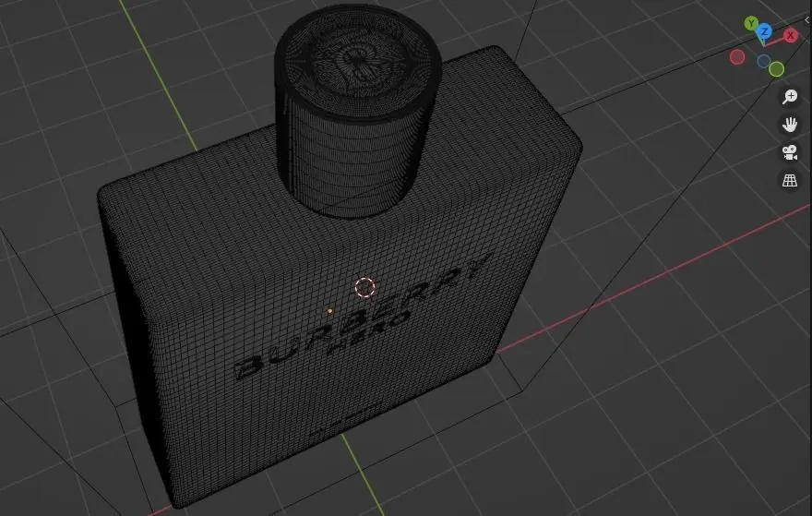Click the green Y axis gizmo ball
Screen dimensions: 812x516
(751, 23)
